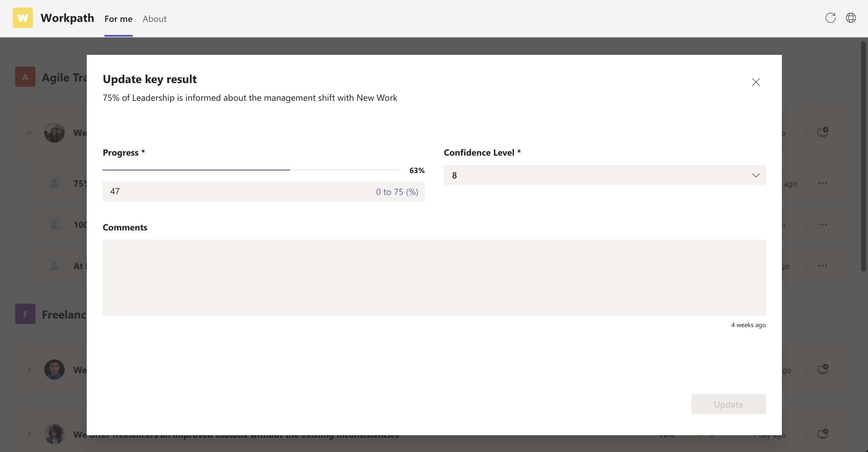This screenshot has height=452, width=868.
Task: Click the Workpath yellow logo
Action: point(22,18)
